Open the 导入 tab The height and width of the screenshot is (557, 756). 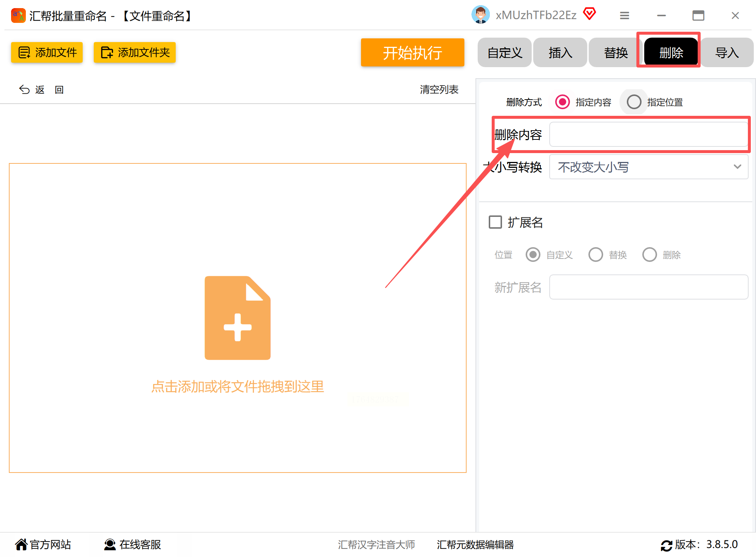pos(726,53)
